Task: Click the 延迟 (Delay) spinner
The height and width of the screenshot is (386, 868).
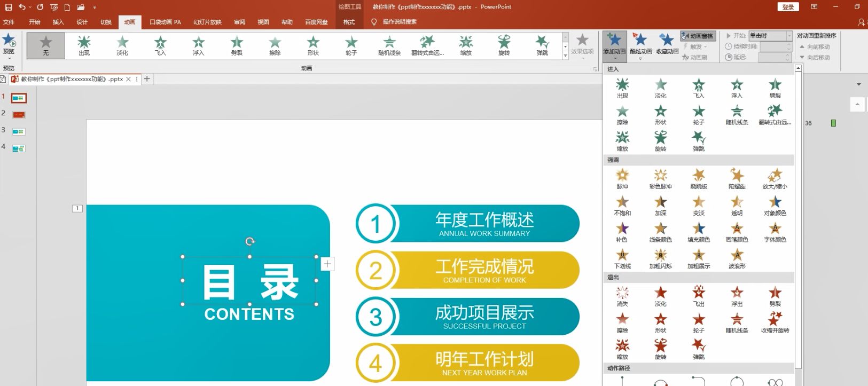Action: (775, 57)
